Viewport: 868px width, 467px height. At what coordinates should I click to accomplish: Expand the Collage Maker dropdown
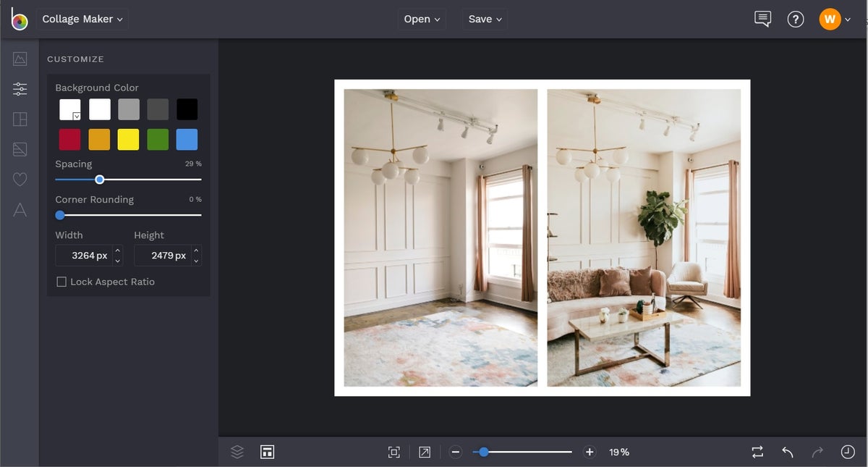(x=82, y=20)
